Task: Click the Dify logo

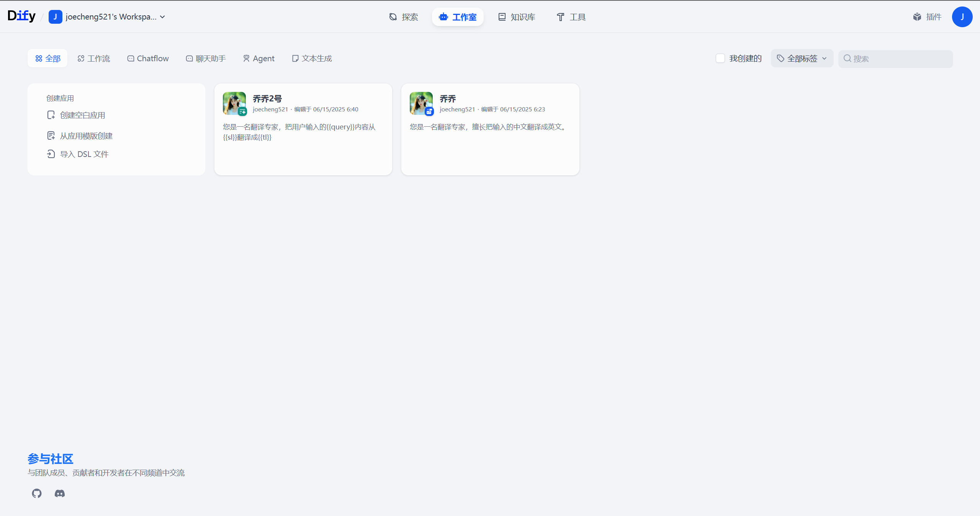Action: [x=21, y=16]
